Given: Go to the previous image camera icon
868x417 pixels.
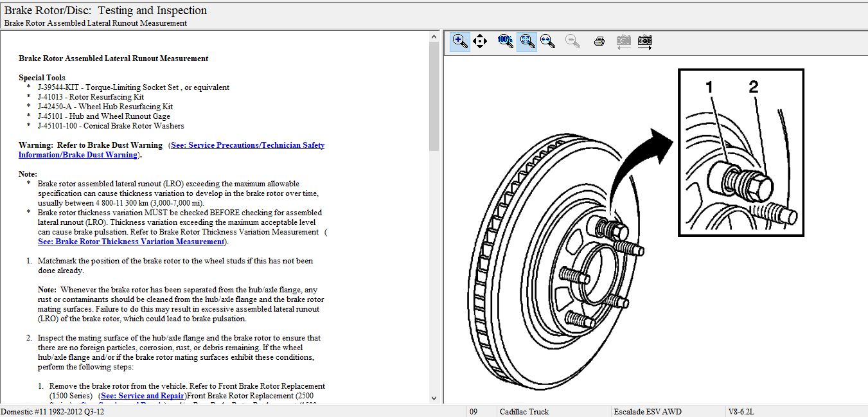Looking at the screenshot, I should 623,42.
